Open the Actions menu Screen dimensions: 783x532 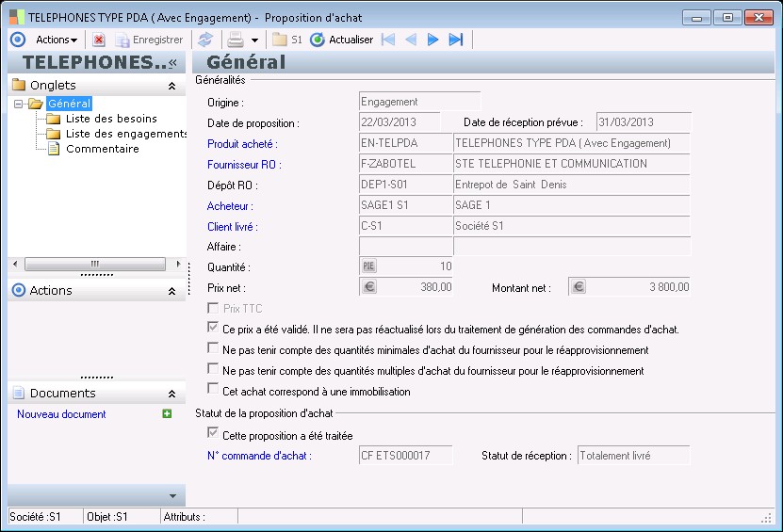[x=56, y=40]
